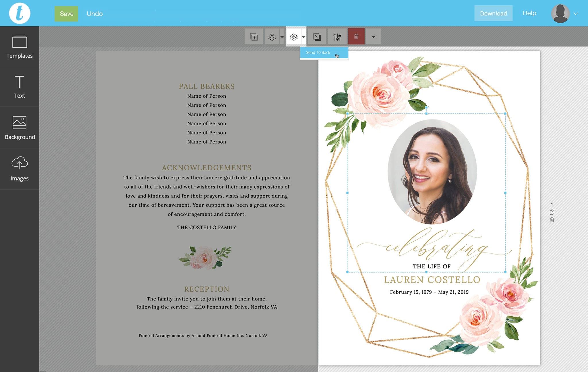Click the Download button

click(493, 13)
